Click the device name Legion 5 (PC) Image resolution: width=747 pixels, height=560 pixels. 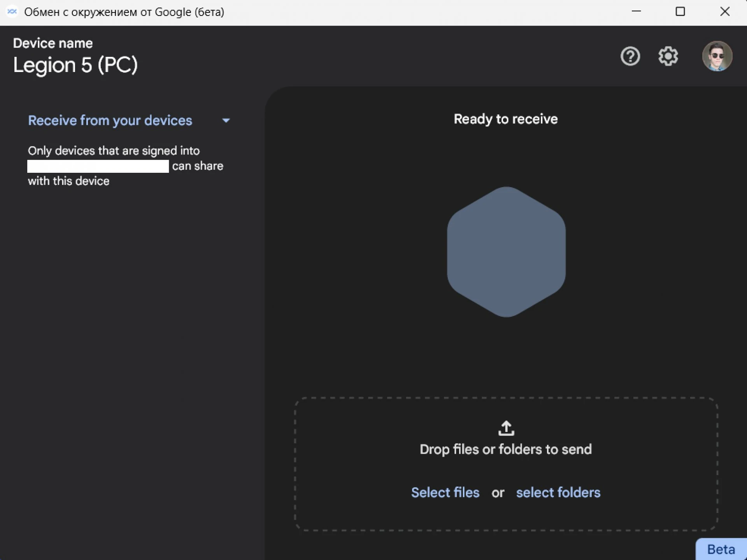tap(75, 65)
